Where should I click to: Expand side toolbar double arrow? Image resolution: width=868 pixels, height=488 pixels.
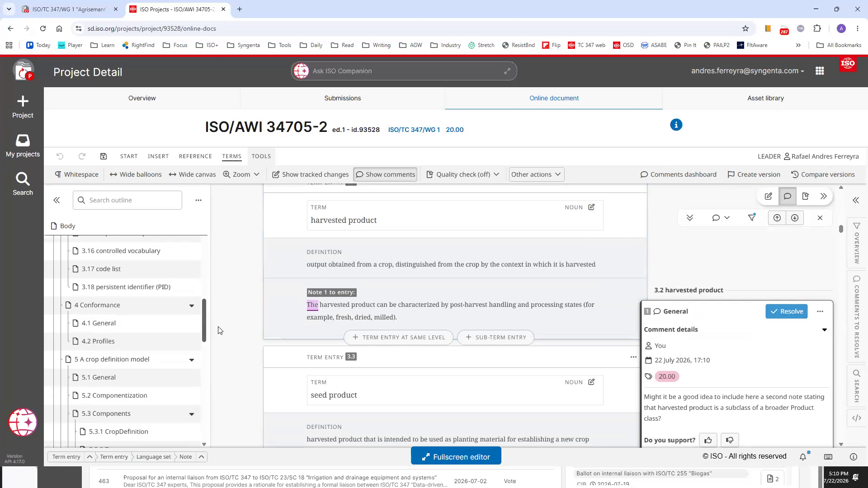click(x=823, y=196)
